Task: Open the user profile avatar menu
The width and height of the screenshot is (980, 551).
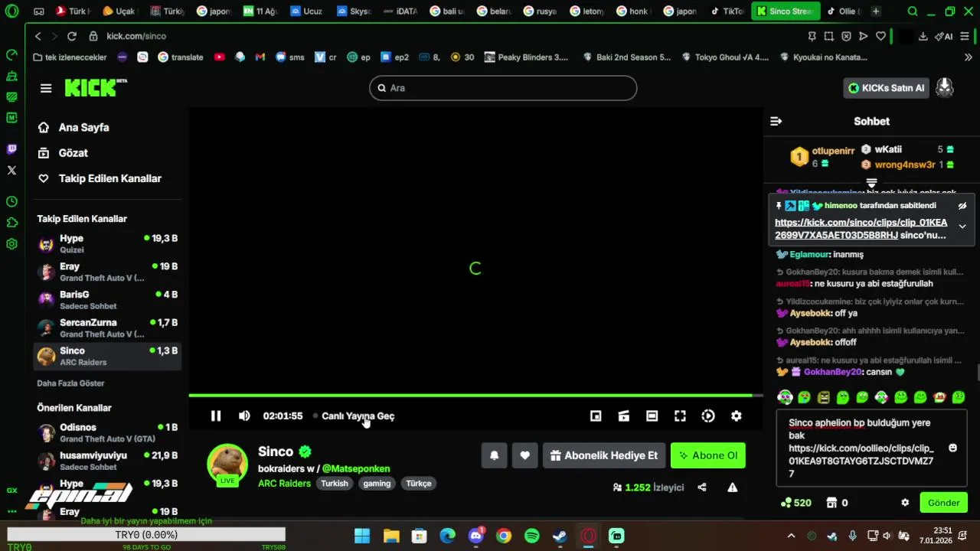Action: [945, 88]
